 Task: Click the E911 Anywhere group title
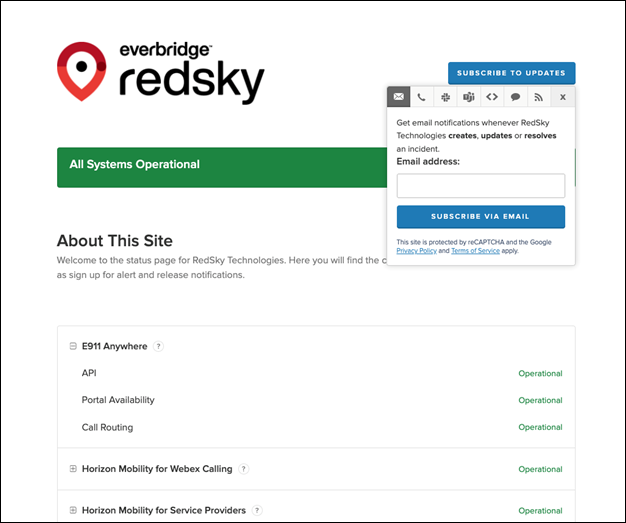pos(115,346)
